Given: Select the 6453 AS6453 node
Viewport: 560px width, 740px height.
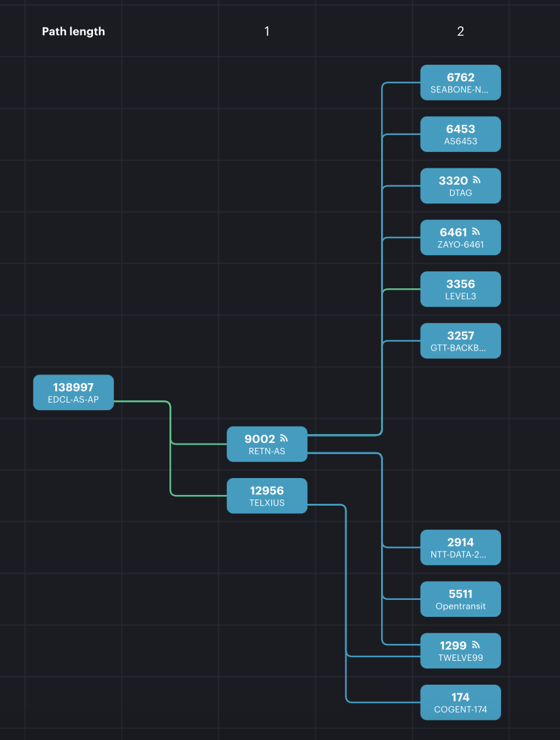Looking at the screenshot, I should 460,134.
